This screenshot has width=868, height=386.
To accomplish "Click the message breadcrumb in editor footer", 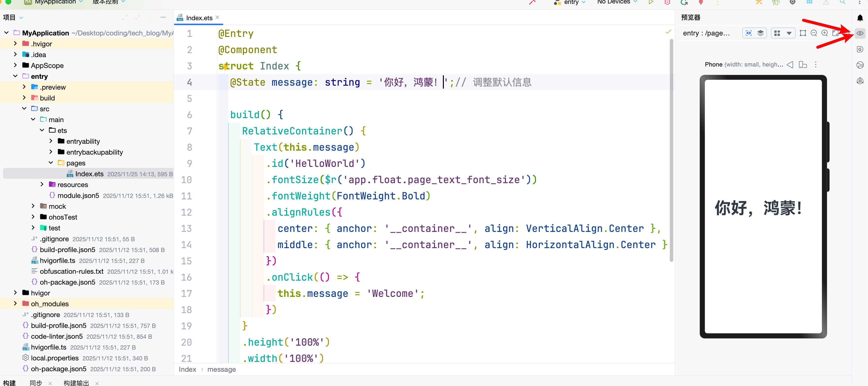I will click(221, 369).
